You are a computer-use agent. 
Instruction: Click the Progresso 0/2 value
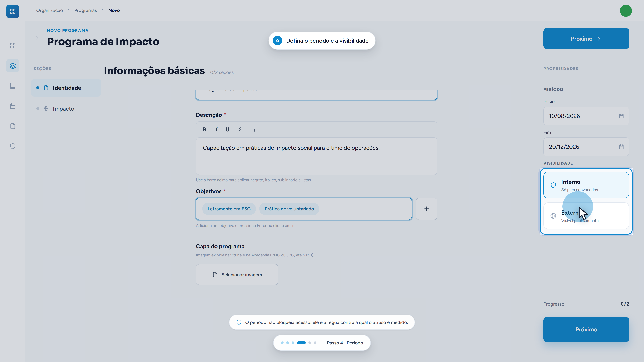[x=625, y=304]
